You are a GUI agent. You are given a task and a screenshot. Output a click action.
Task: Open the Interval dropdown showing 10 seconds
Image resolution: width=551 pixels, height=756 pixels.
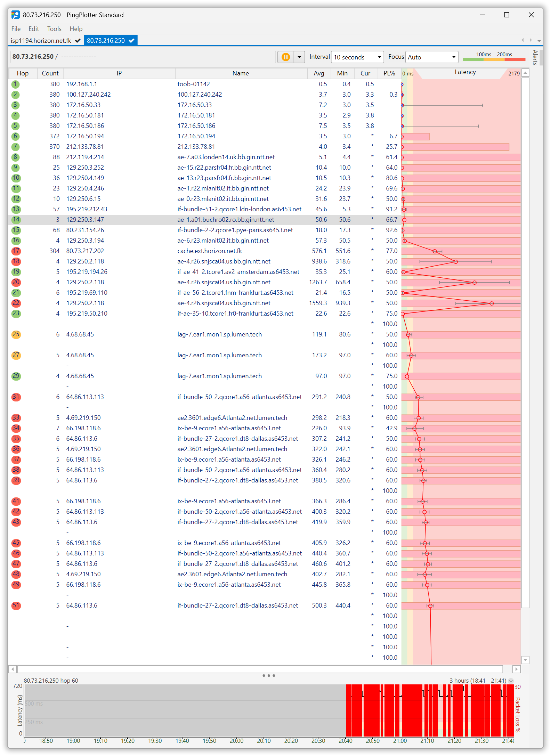[357, 57]
